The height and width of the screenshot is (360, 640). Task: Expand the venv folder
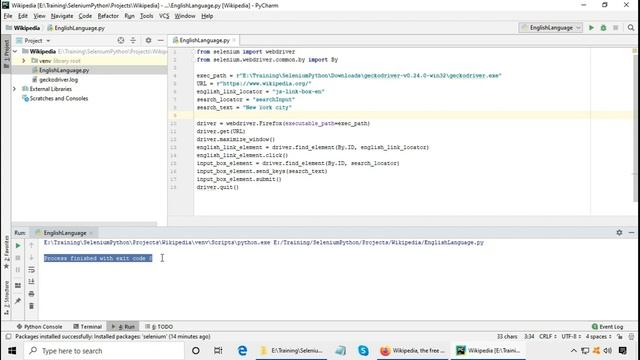[x=24, y=61]
